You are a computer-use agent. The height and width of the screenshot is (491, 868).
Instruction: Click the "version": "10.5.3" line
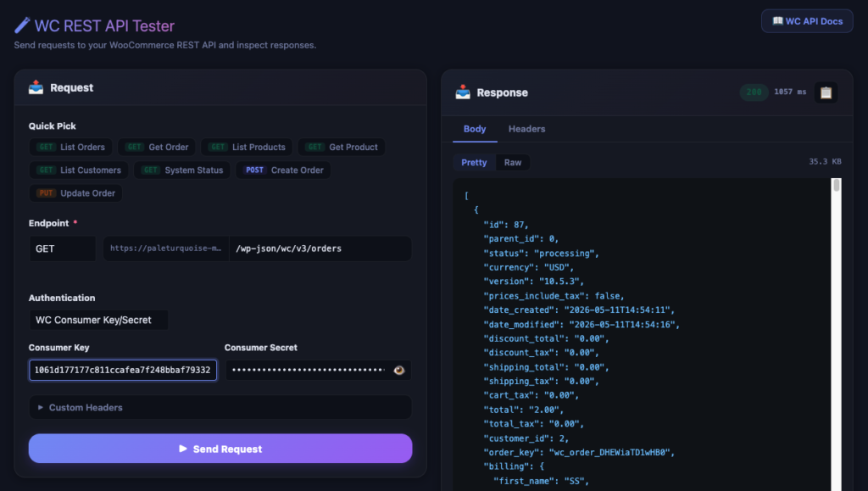click(534, 282)
